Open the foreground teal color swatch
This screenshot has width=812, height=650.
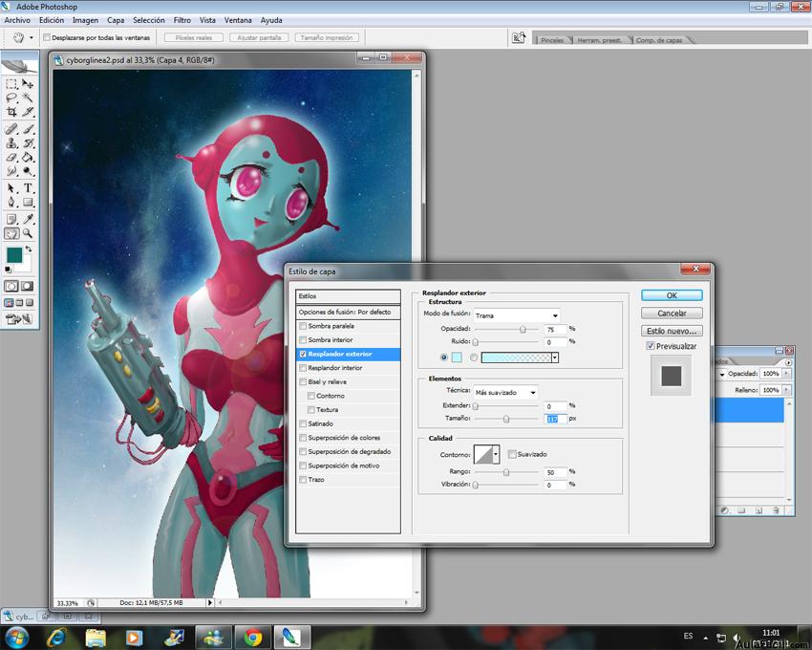[14, 255]
